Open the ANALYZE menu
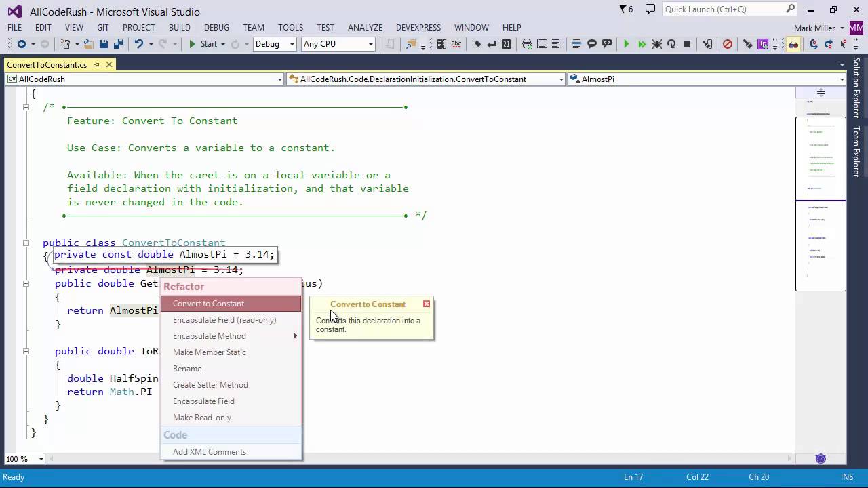This screenshot has height=488, width=868. (x=365, y=28)
